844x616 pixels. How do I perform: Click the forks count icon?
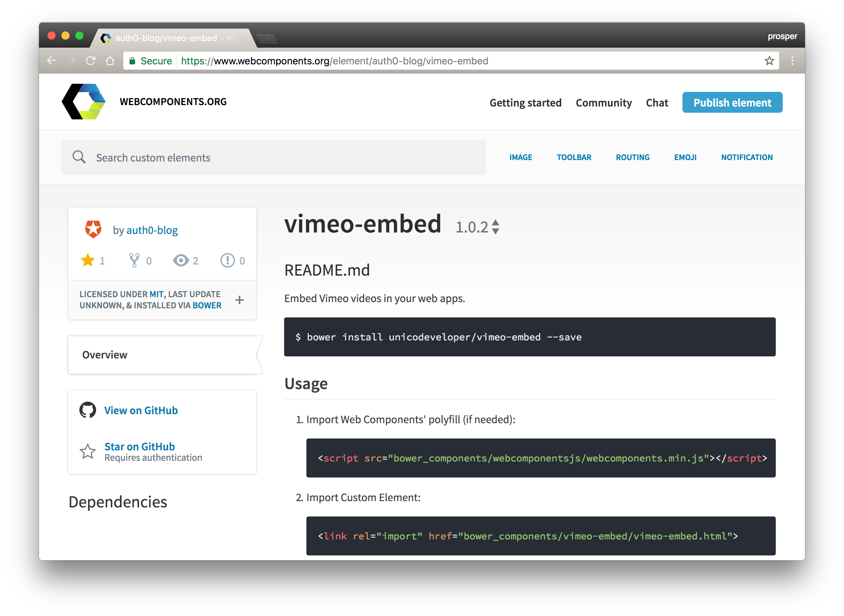click(x=134, y=260)
